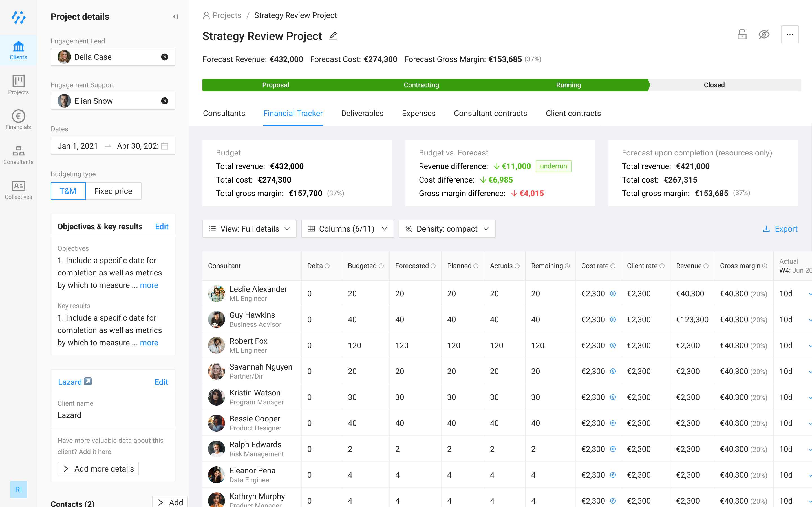Click the unlock project icon
Viewport: 812px width, 507px height.
point(742,35)
